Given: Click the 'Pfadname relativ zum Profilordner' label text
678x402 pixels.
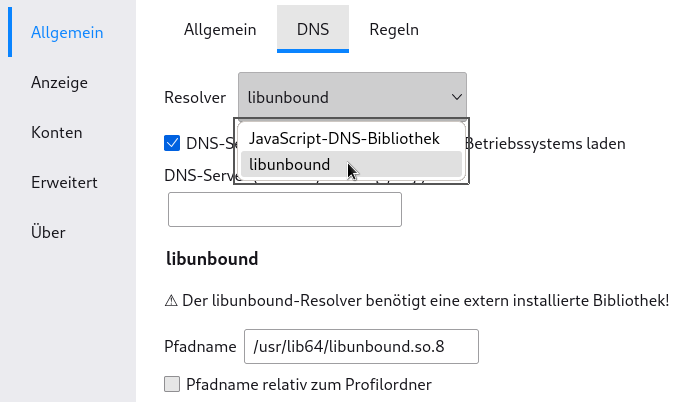Looking at the screenshot, I should [x=309, y=384].
